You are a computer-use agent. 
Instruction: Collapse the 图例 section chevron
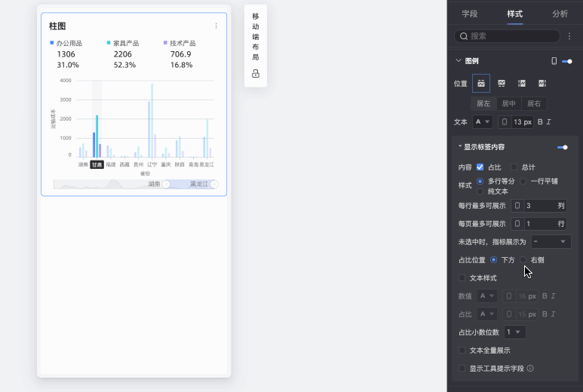click(x=459, y=60)
